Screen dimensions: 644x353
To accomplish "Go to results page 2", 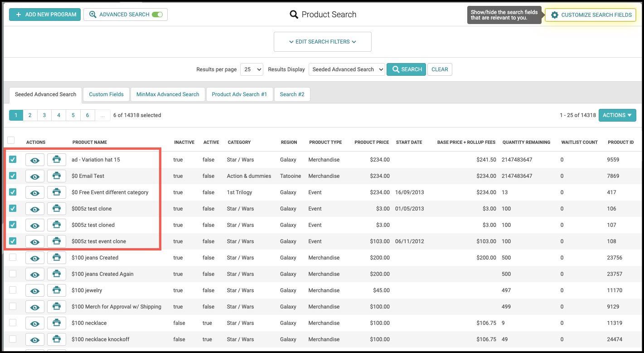I will coord(30,115).
